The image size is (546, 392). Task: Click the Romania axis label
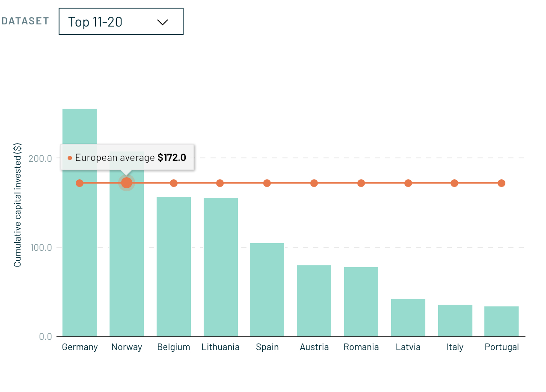coord(361,347)
